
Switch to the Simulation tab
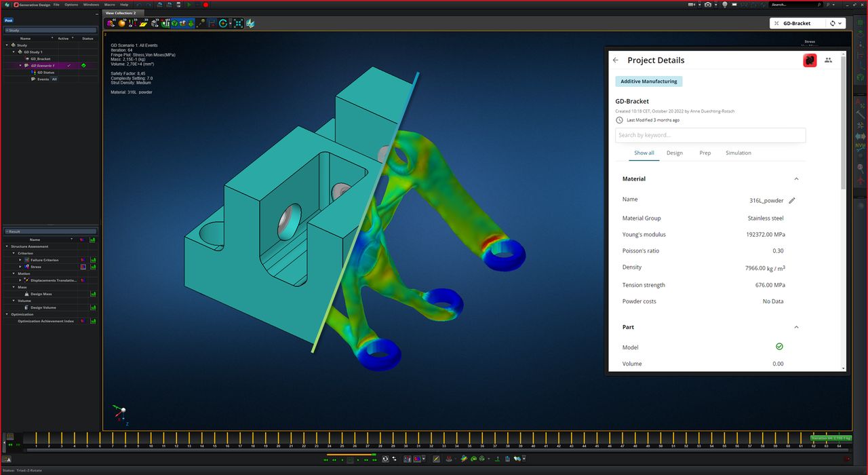(738, 153)
